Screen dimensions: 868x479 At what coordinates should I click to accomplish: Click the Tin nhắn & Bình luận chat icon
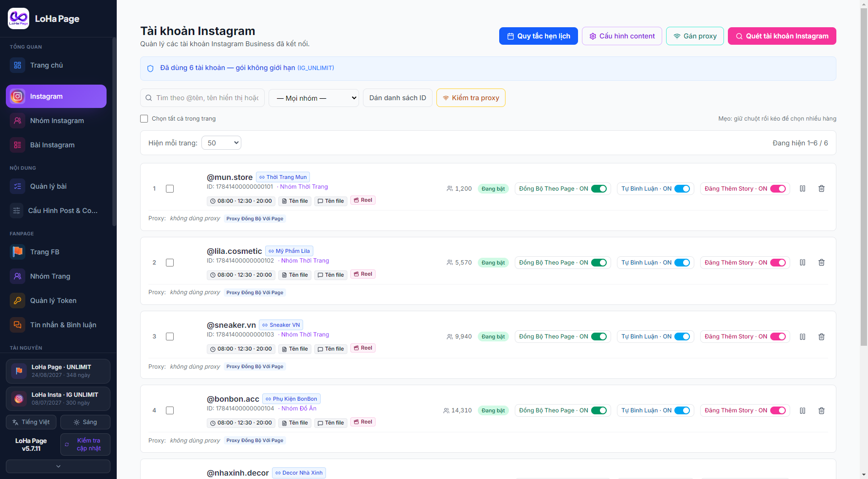18,325
